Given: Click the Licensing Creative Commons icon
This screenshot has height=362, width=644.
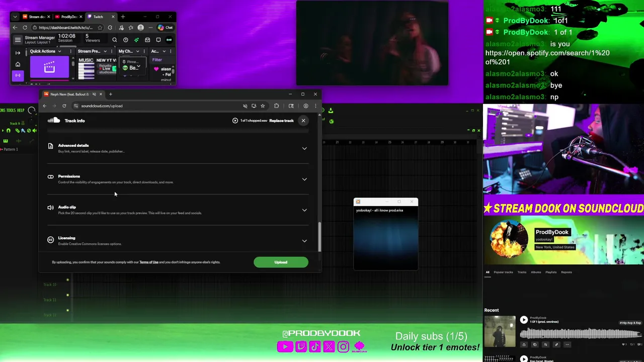Looking at the screenshot, I should tap(50, 240).
